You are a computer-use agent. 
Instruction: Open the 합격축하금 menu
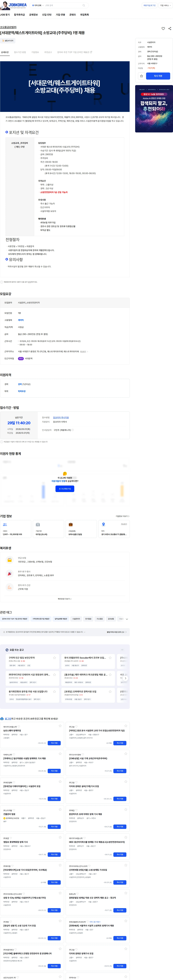tap(19, 15)
